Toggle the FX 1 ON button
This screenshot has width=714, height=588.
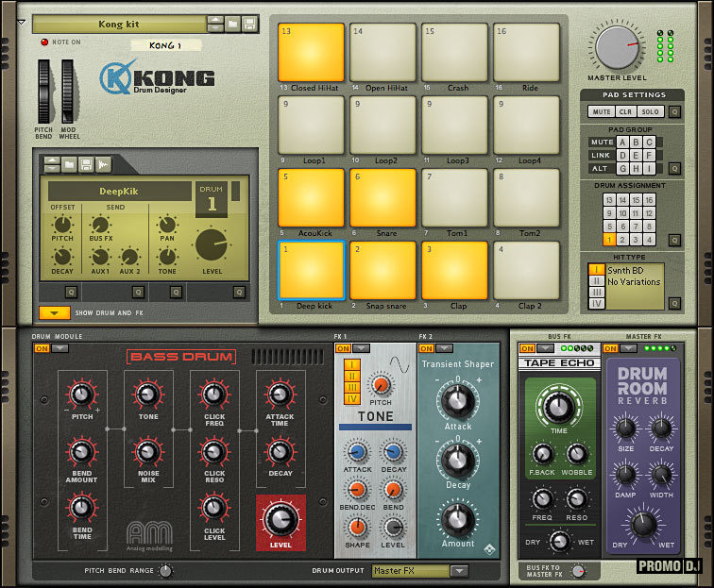click(x=343, y=348)
